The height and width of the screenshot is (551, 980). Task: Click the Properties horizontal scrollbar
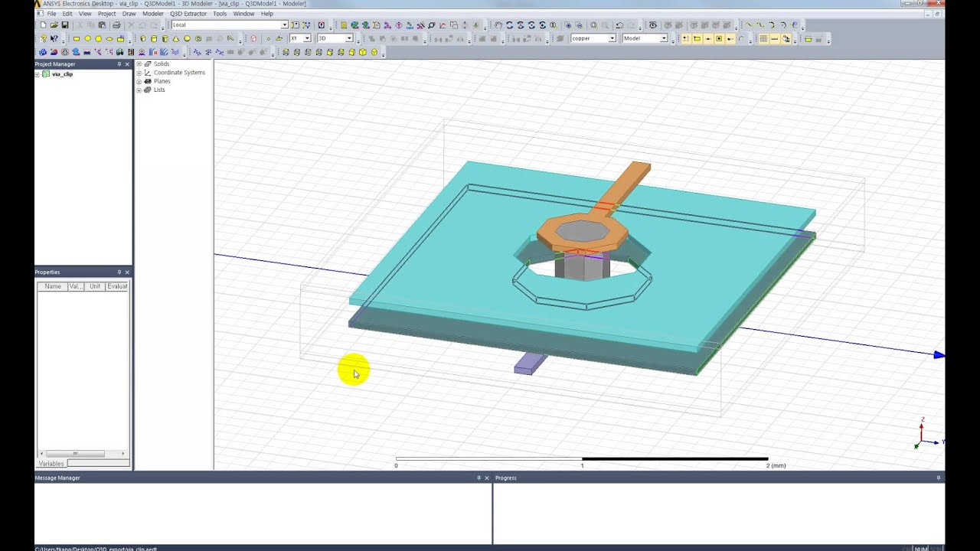(x=83, y=454)
